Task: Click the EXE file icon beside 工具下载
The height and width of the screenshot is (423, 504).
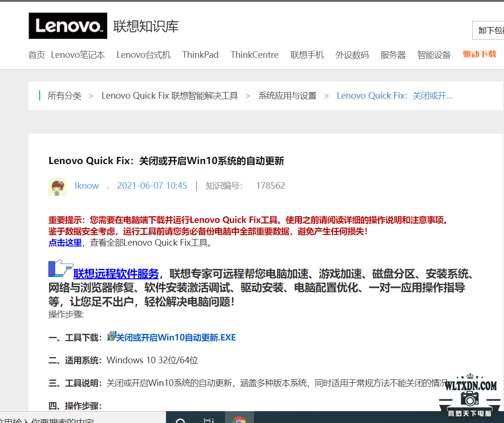Action: (x=111, y=336)
